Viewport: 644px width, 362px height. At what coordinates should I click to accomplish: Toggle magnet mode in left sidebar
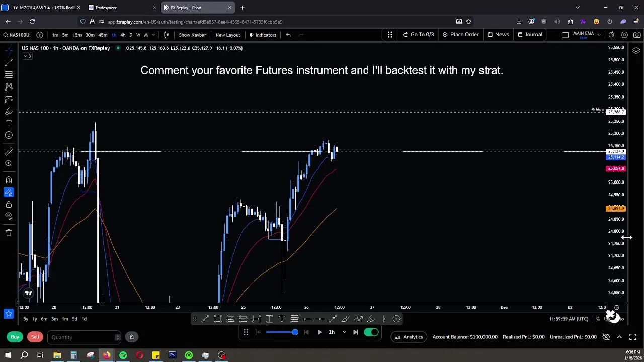click(x=9, y=180)
